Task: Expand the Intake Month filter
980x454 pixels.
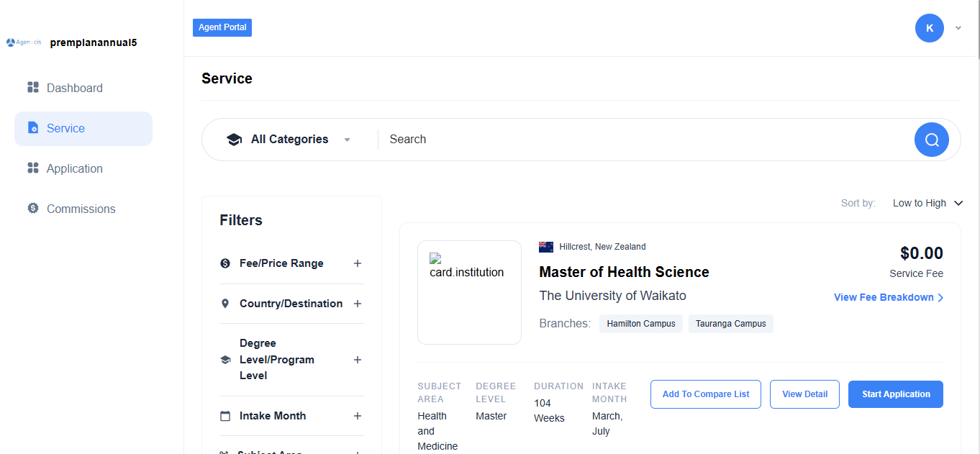Action: click(x=358, y=416)
